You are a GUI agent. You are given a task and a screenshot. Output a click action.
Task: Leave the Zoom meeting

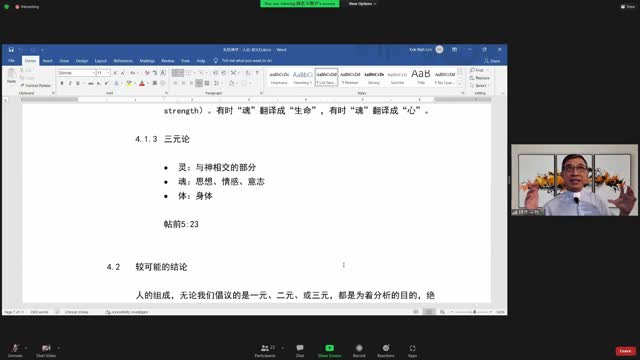click(626, 351)
